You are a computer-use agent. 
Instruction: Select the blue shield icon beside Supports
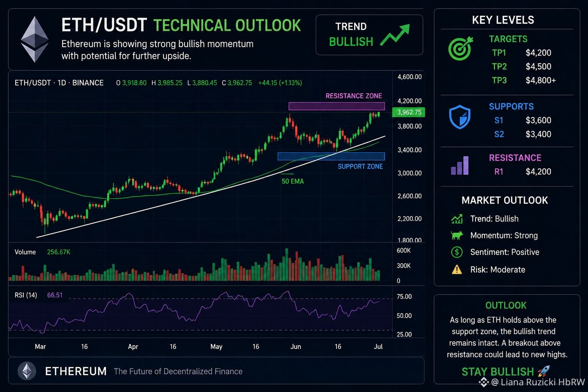459,117
